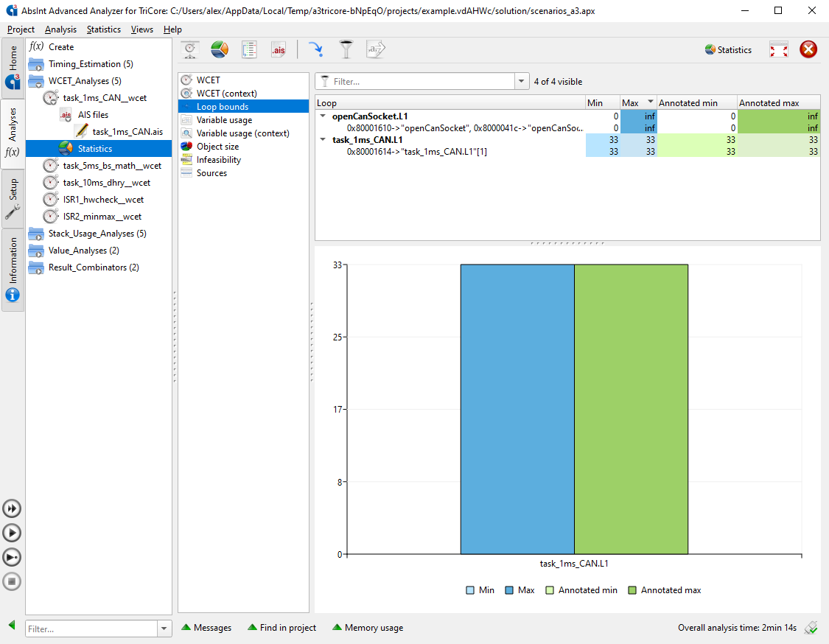Close the view with the red X icon

(808, 49)
